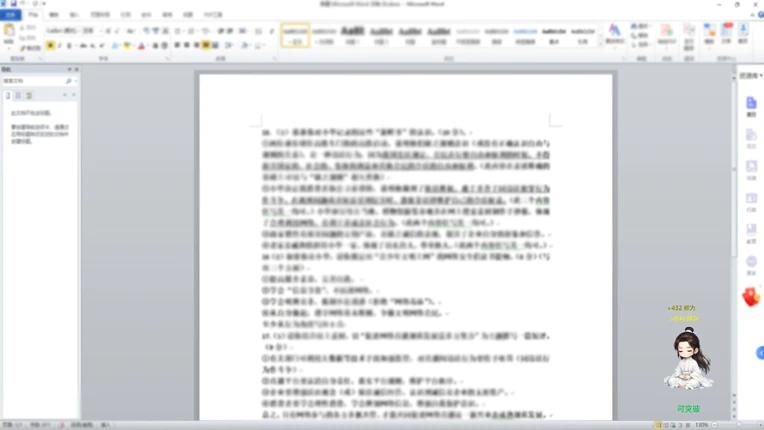Screen dimensions: 764x430
Task: Switch to the Page Layout ribbon tab
Action: 100,15
